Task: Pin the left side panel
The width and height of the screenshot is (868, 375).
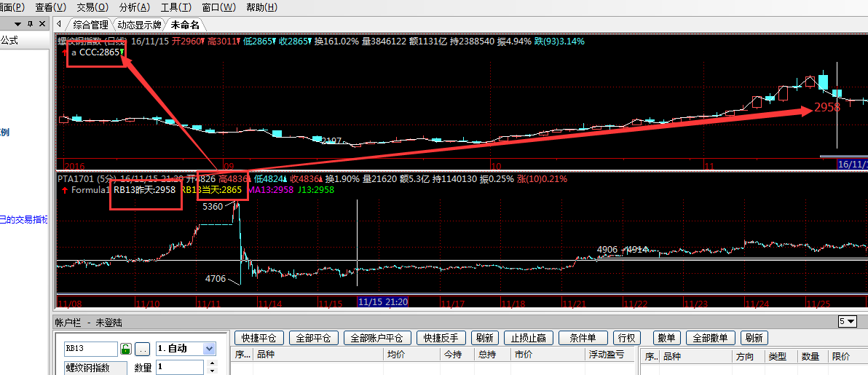Action: tap(30, 24)
